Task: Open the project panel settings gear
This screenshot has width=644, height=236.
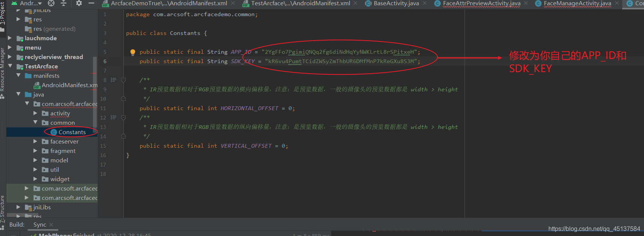Action: click(x=79, y=3)
